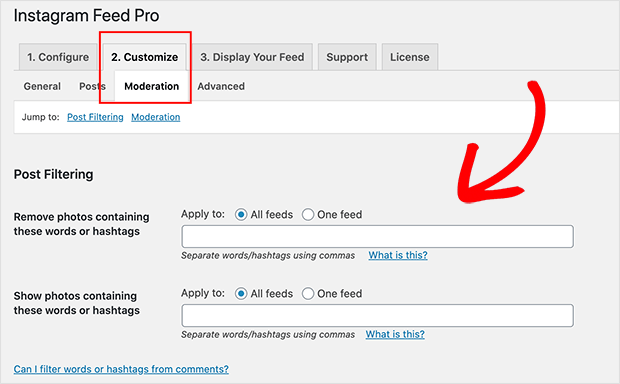This screenshot has width=620, height=384.
Task: Go to the Support tab
Action: (347, 57)
